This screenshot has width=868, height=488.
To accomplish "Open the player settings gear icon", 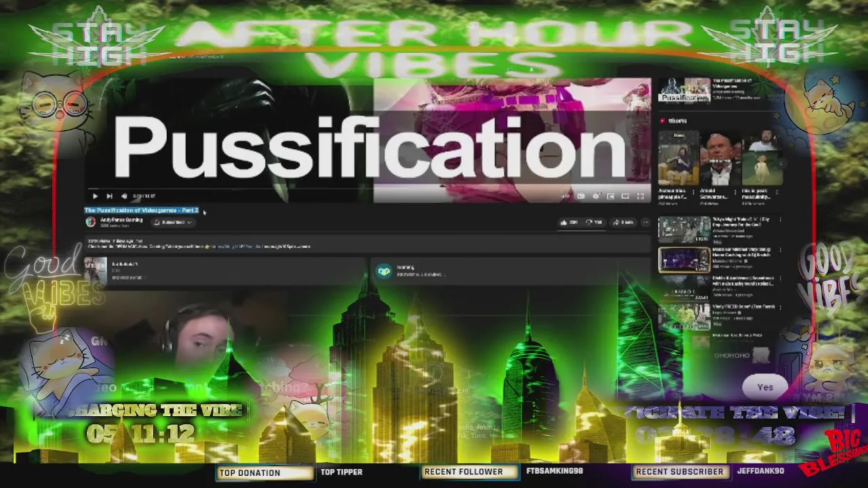I will point(596,197).
